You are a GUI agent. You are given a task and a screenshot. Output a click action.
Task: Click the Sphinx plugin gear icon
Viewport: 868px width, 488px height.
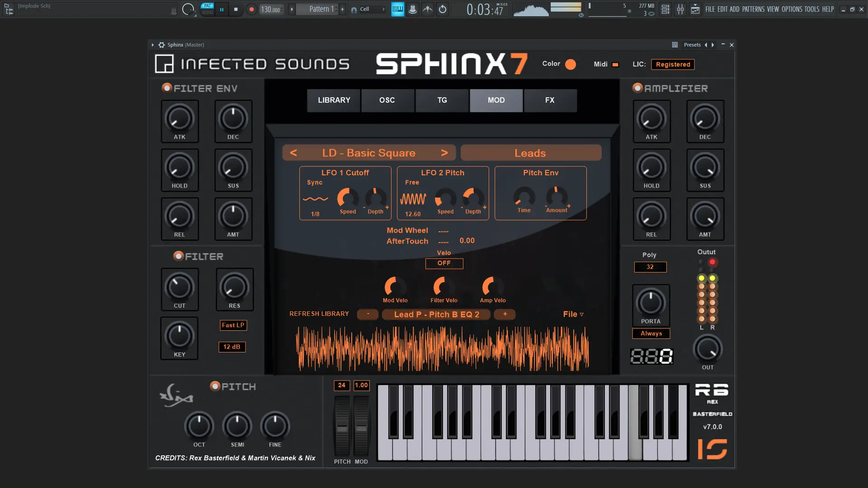pyautogui.click(x=161, y=45)
